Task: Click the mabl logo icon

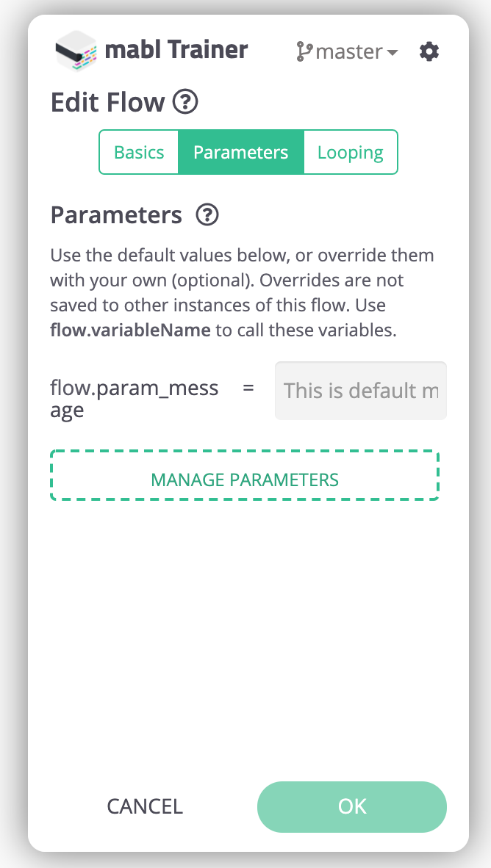Action: coord(76,51)
